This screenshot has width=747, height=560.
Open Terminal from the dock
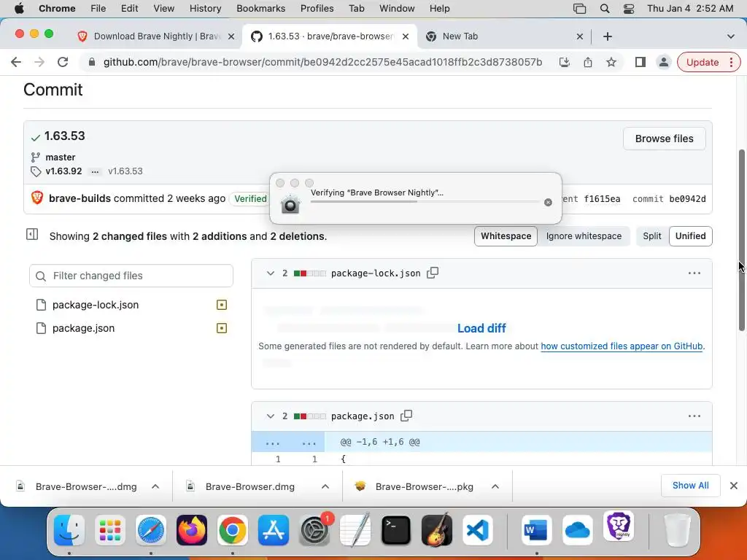tap(396, 530)
